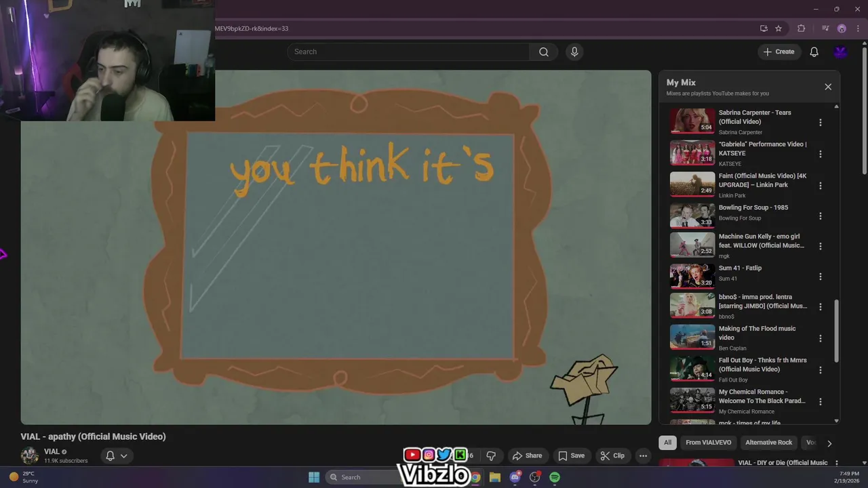This screenshot has width=868, height=488.
Task: Open the VIAL channel name link
Action: pos(52,452)
